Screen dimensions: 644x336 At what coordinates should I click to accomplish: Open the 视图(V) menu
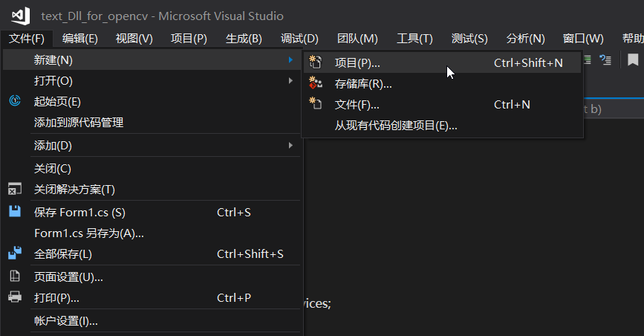[x=134, y=39]
